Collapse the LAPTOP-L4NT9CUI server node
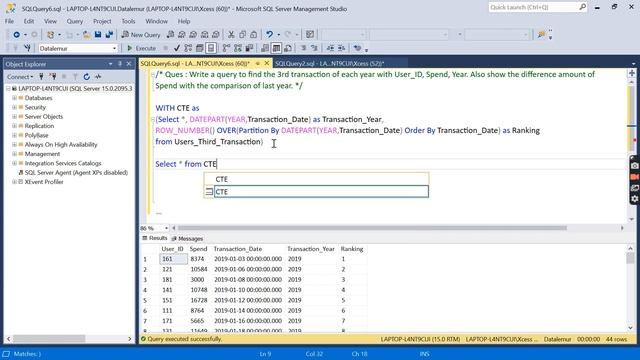The width and height of the screenshot is (640, 360). click(8, 89)
